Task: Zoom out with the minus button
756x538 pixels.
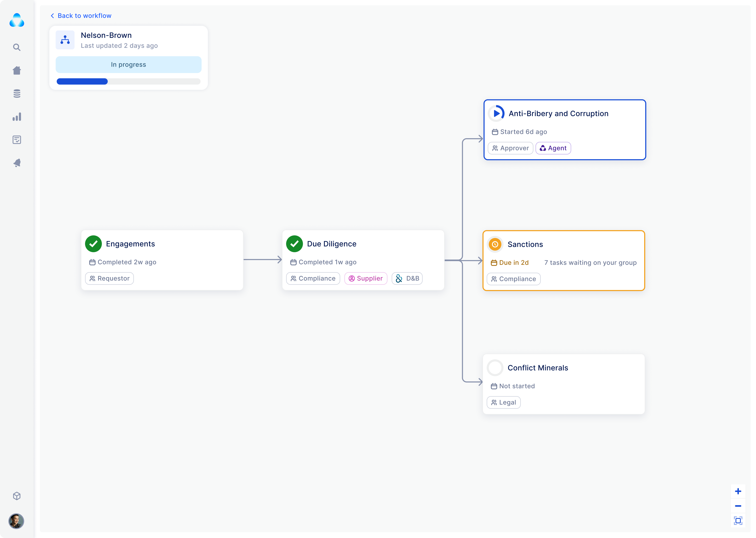Action: (x=738, y=506)
